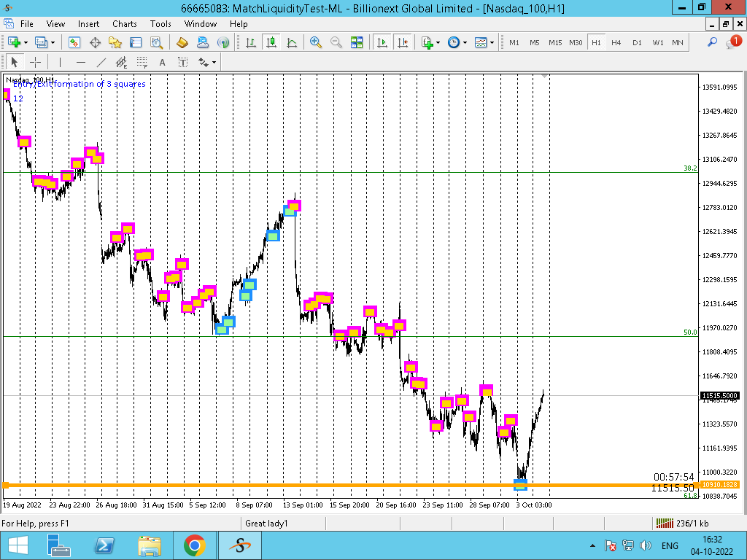This screenshot has height=560, width=747.
Task: Open the search magnifier in toolbar
Action: point(712,42)
